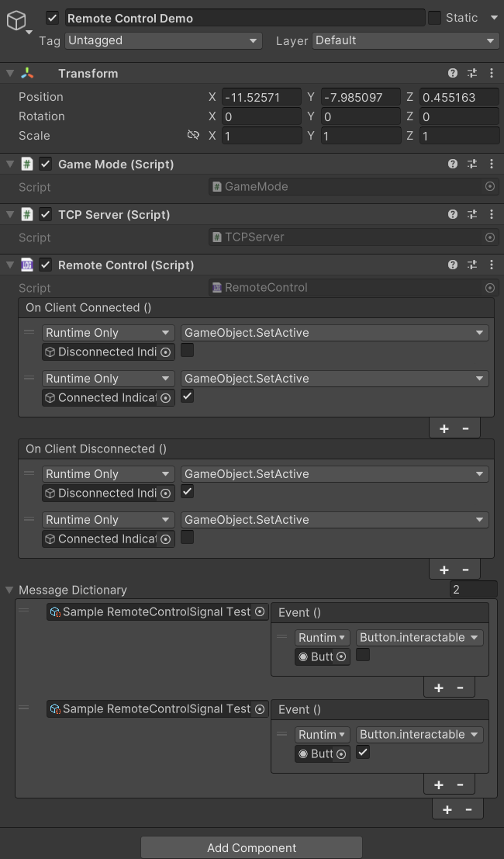Click the Transform component axes icon
The height and width of the screenshot is (859, 504).
click(27, 74)
